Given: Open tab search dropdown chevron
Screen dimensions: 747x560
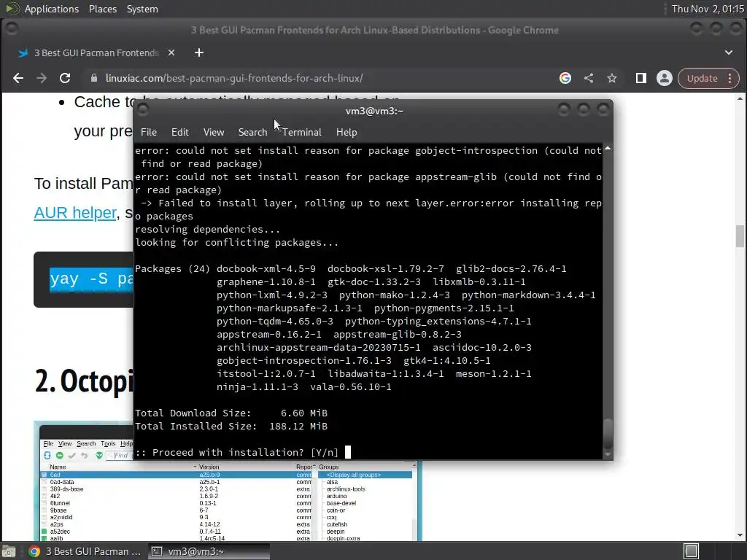Looking at the screenshot, I should tap(729, 52).
